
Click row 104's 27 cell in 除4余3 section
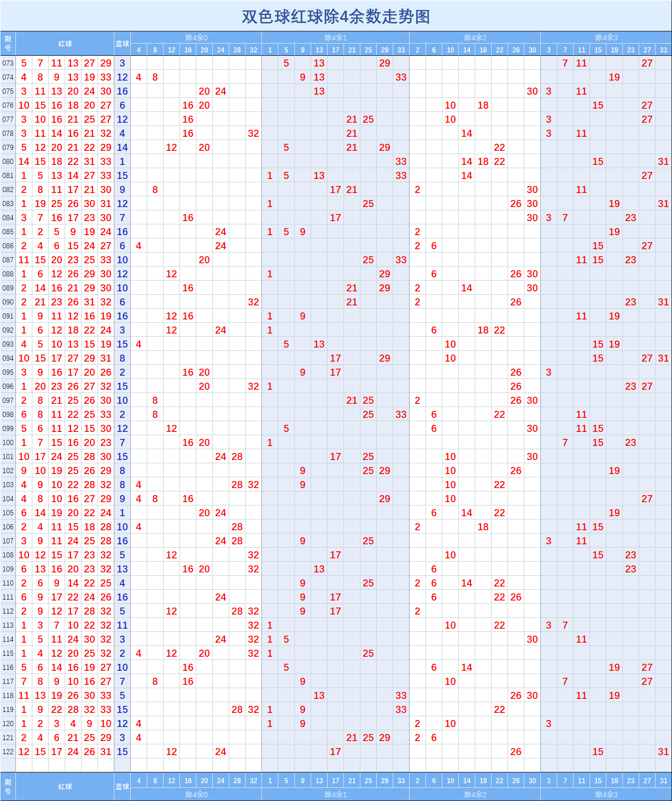point(647,498)
